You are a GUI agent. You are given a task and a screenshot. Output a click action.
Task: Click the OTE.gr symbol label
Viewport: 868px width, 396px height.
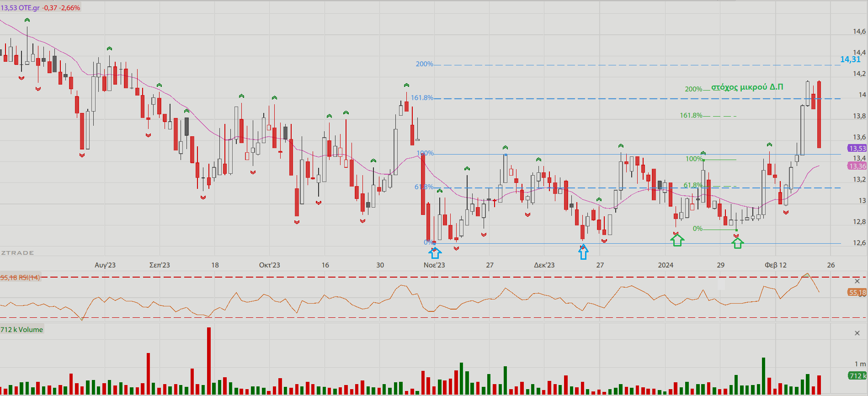[29, 8]
